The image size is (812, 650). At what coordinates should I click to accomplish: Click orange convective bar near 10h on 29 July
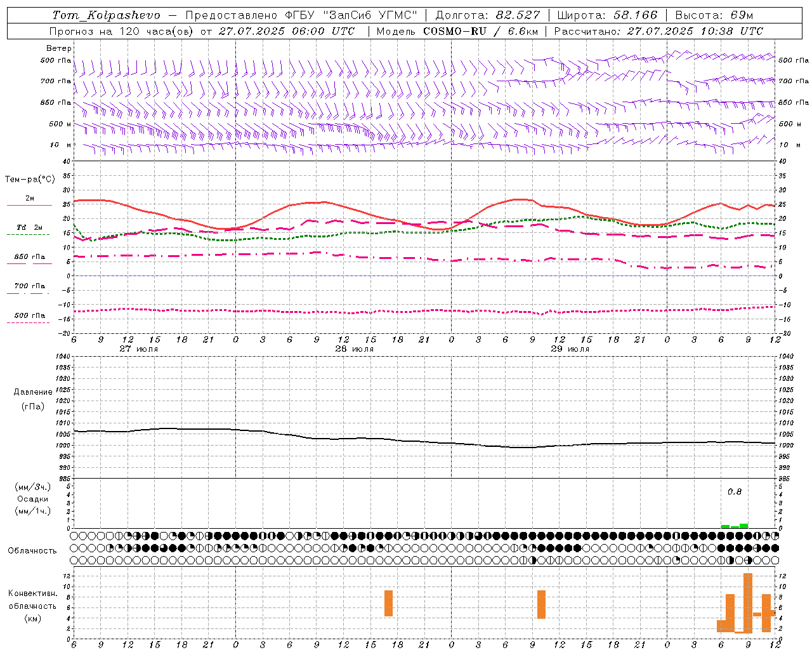coord(541,604)
